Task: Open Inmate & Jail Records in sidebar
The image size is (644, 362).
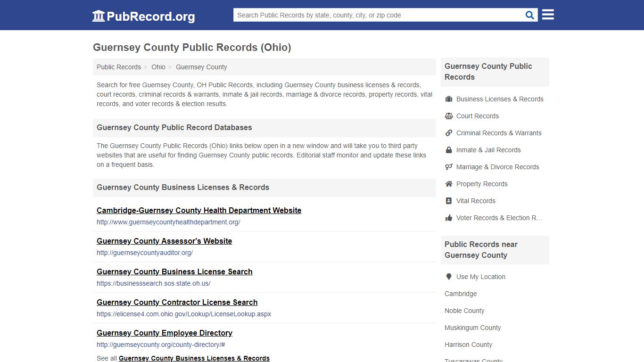Action: (488, 150)
